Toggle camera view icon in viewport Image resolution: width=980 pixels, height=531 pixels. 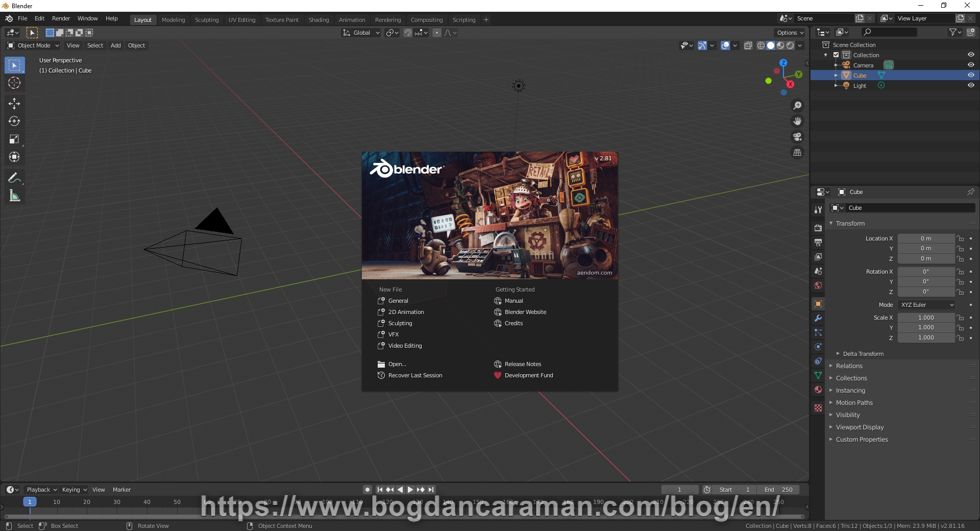pos(797,137)
